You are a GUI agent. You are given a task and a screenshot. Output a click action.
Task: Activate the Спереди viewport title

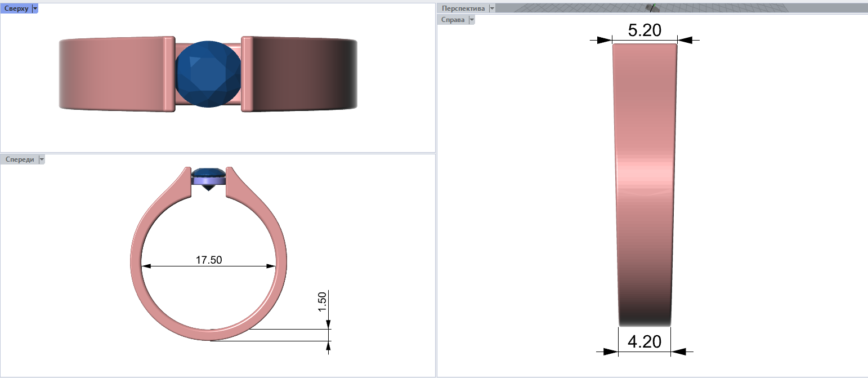[x=19, y=159]
